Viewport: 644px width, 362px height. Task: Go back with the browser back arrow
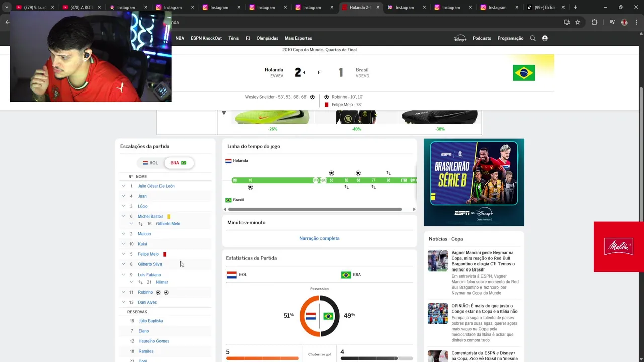tap(7, 22)
